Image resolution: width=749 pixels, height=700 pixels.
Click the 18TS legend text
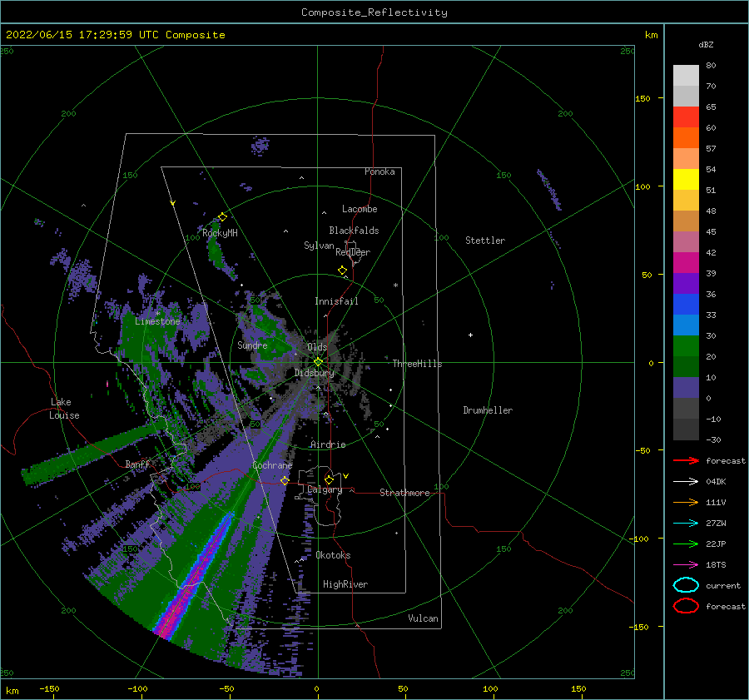coord(716,565)
